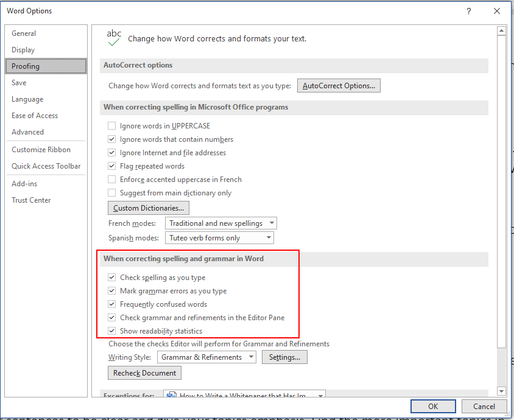Toggle Check grammar and refinements in Editor Pane
Viewport: 514px width, 420px height.
pos(112,318)
